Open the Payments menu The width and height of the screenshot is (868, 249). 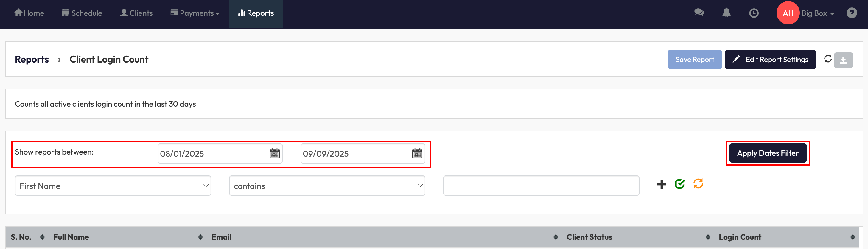tap(195, 13)
